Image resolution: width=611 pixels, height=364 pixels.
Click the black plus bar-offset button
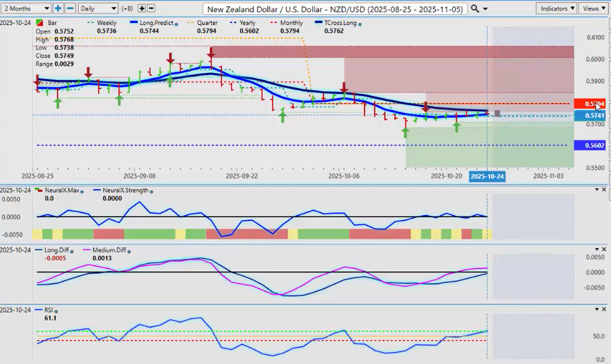tap(142, 9)
